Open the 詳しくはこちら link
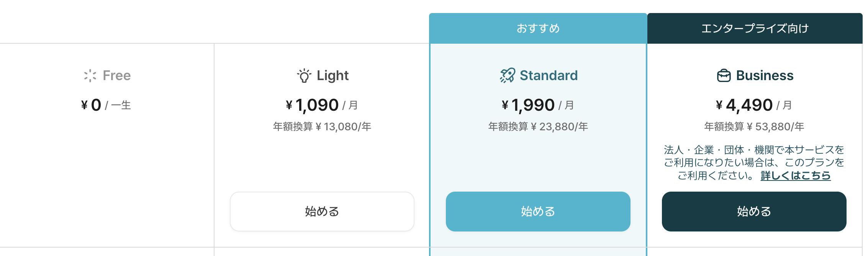The height and width of the screenshot is (256, 868). click(796, 176)
